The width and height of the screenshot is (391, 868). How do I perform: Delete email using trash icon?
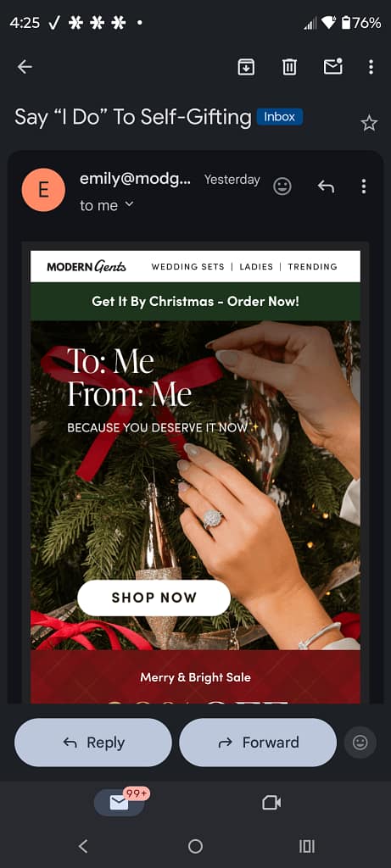point(289,67)
